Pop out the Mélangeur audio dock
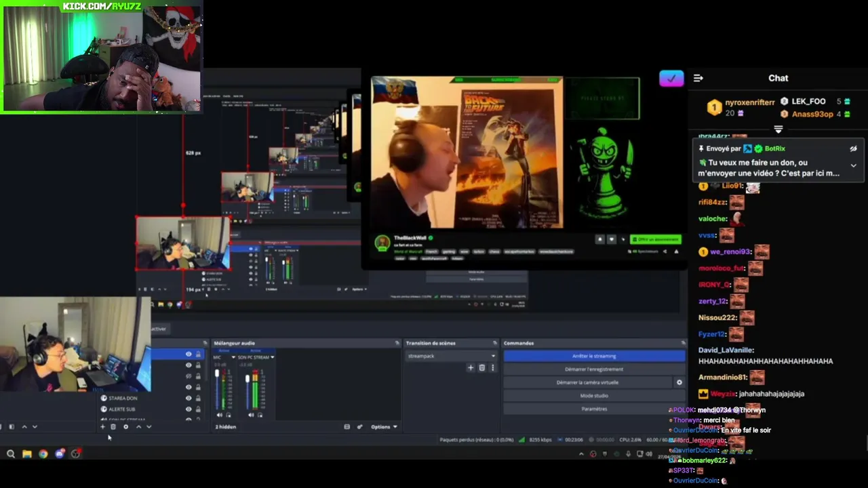 [x=397, y=343]
